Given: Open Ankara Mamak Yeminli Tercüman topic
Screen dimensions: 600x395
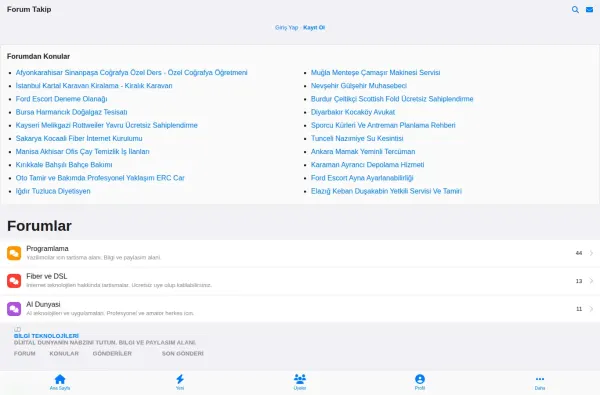Looking at the screenshot, I should (x=363, y=152).
